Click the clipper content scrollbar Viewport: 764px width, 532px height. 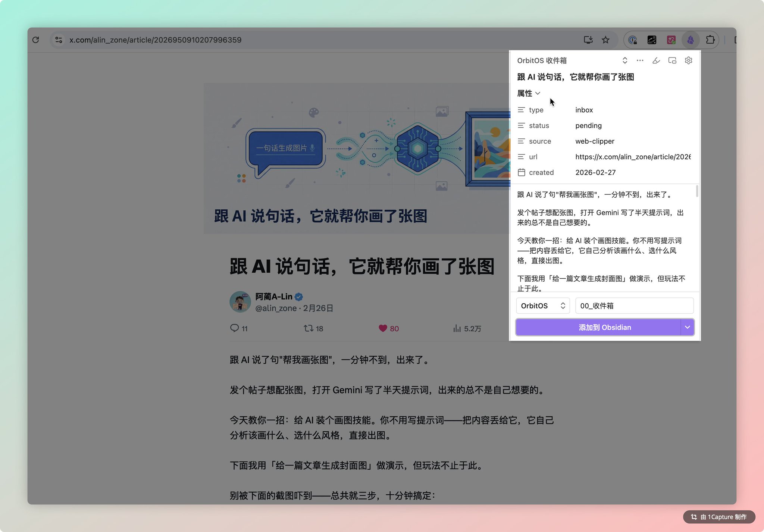[x=697, y=191]
